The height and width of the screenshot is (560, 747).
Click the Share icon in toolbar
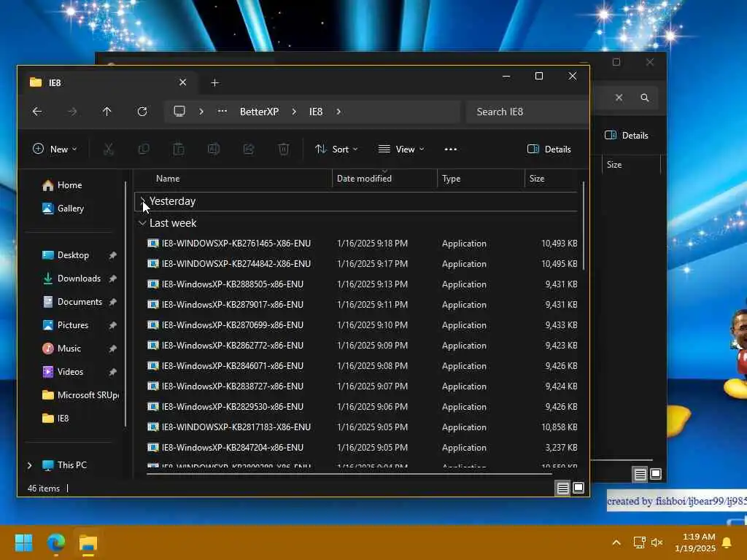tap(249, 149)
